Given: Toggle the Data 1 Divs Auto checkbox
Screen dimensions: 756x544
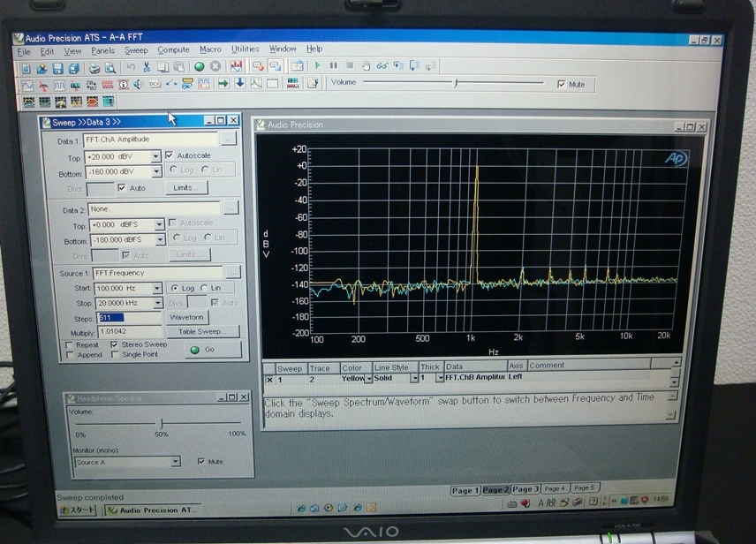Looking at the screenshot, I should click(122, 187).
